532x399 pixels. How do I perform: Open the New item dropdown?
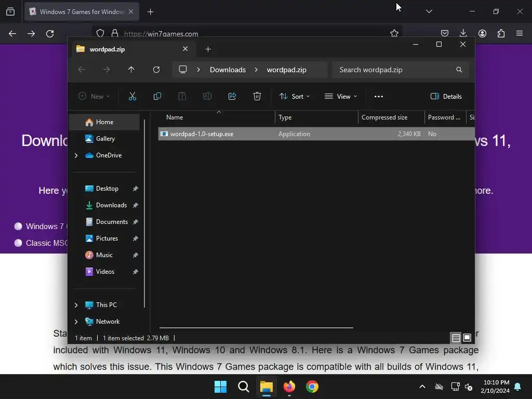tap(94, 96)
